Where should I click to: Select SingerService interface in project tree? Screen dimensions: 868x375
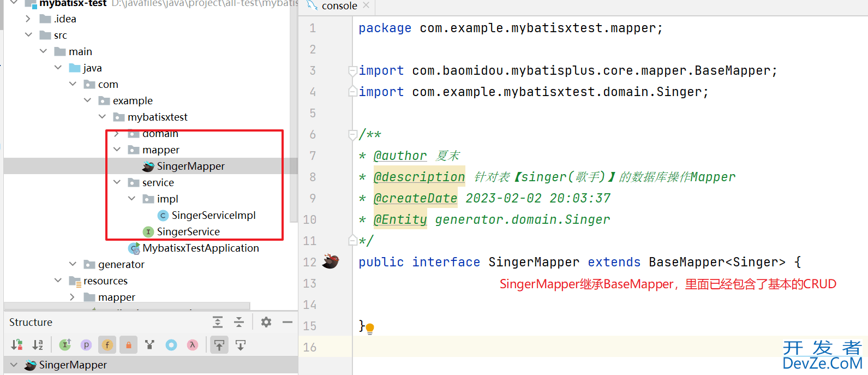(188, 232)
